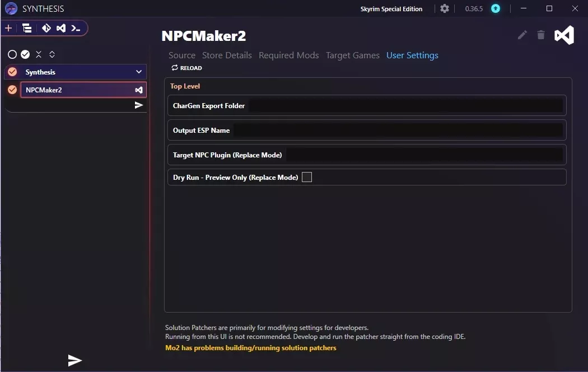588x372 pixels.
Task: Click the CharGen Export Folder input field
Action: pyautogui.click(x=406, y=106)
